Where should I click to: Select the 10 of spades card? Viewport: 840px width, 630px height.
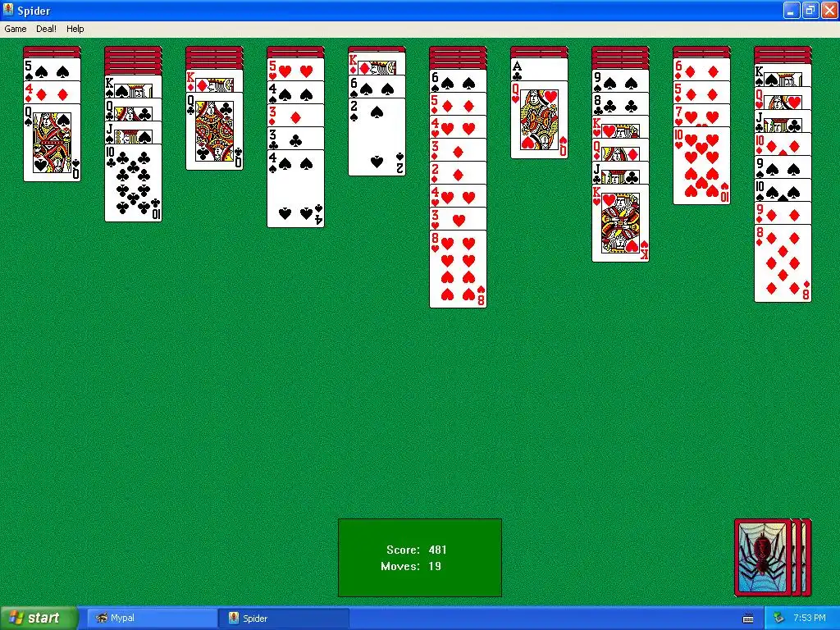pyautogui.click(x=783, y=190)
